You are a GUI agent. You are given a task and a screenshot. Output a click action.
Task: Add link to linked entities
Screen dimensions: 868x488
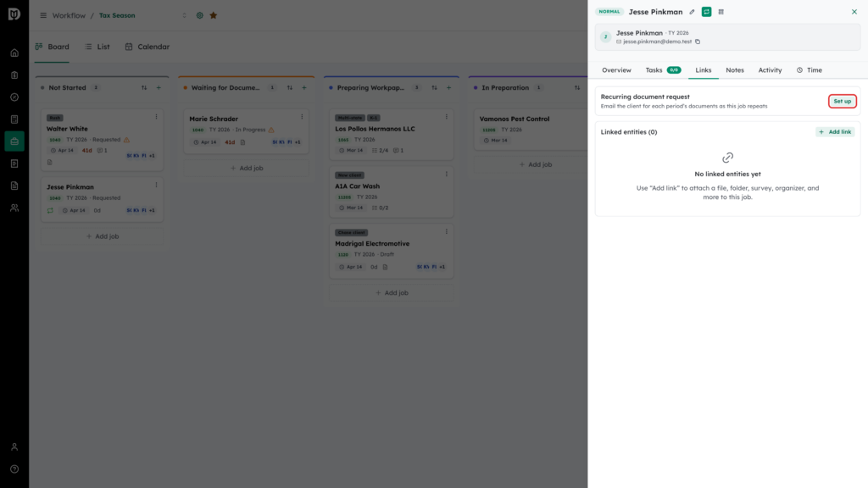(x=835, y=131)
